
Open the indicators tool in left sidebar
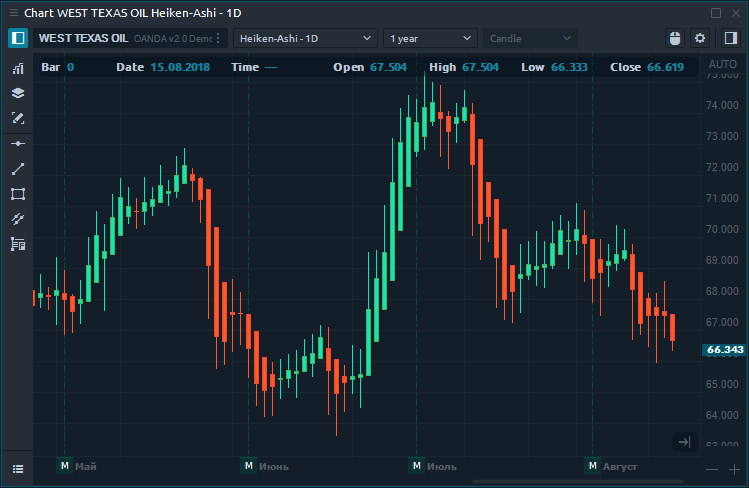18,69
